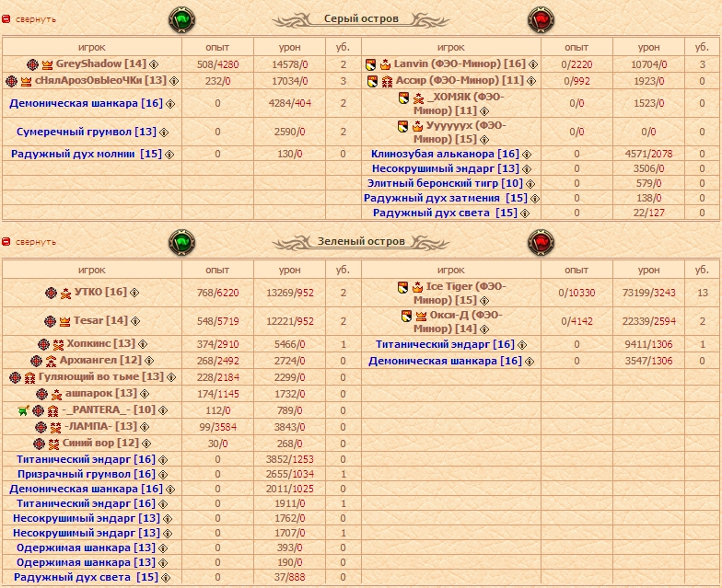Viewport: 722px width, 588px height.
Task: Select kills value 13 for Ice Tiger
Action: (702, 293)
